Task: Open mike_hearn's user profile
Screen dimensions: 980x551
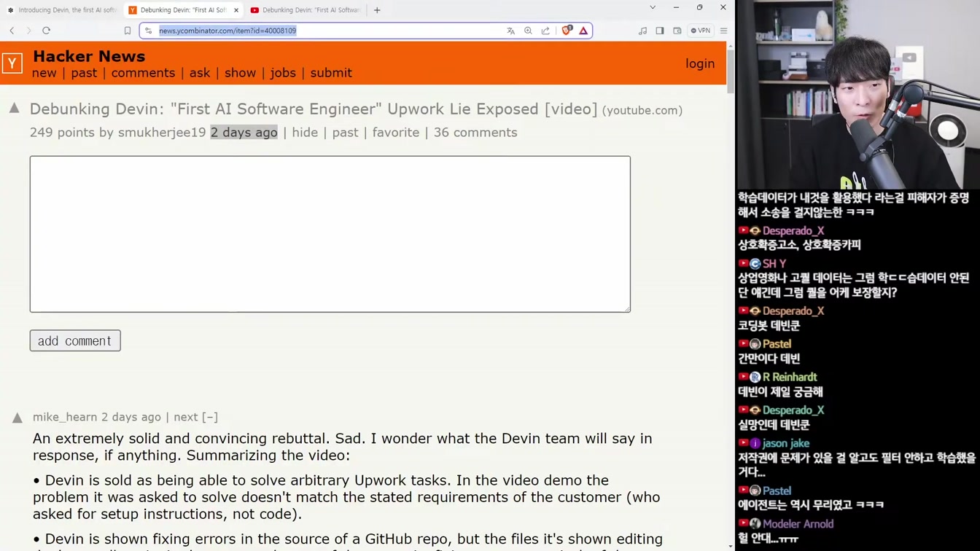Action: [65, 417]
